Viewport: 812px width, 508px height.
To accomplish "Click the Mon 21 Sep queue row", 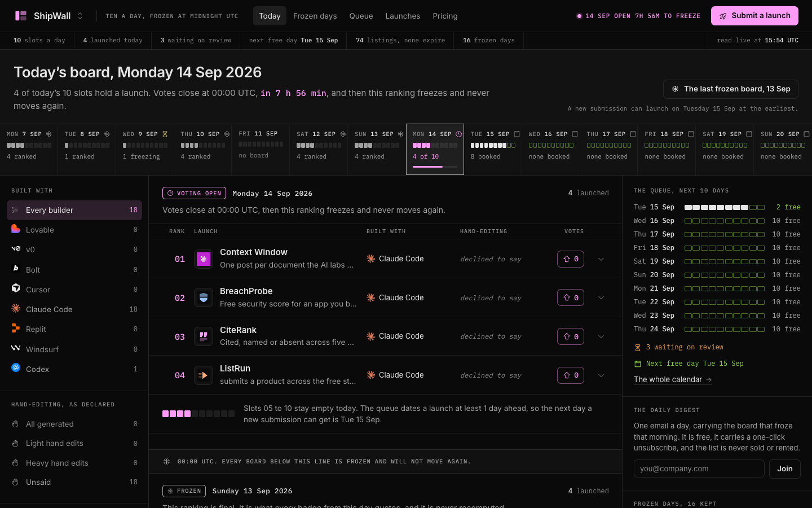I will tap(717, 288).
